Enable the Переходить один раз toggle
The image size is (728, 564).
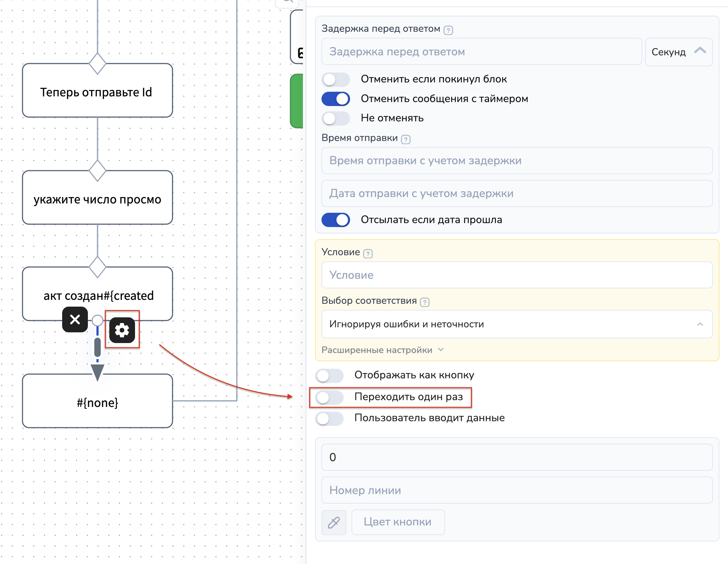pos(329,397)
